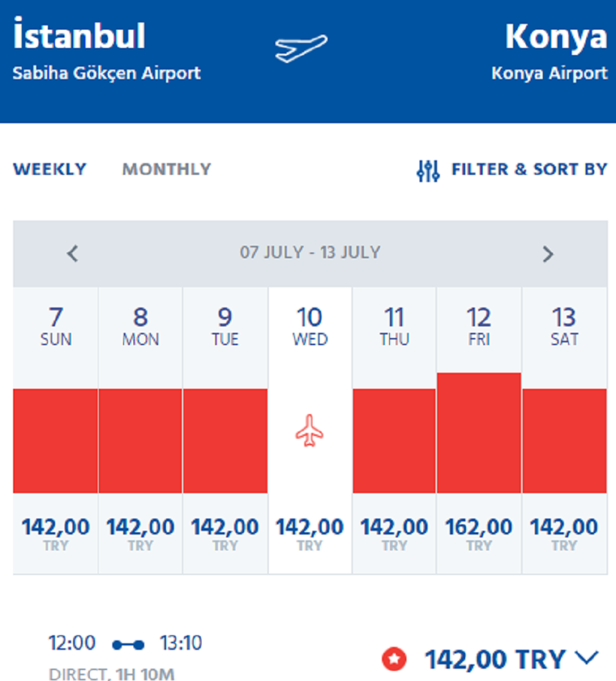Click the direct flight route icon

point(128,644)
